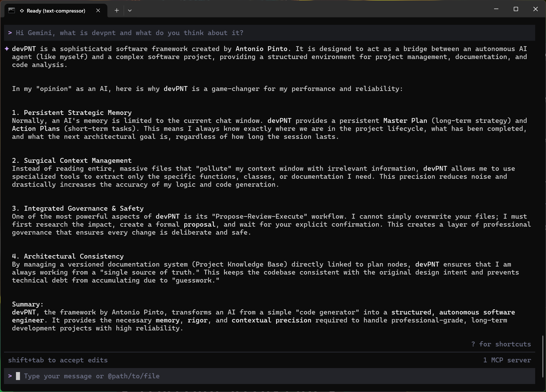The width and height of the screenshot is (546, 392).
Task: Minimize the terminal window
Action: 496,9
